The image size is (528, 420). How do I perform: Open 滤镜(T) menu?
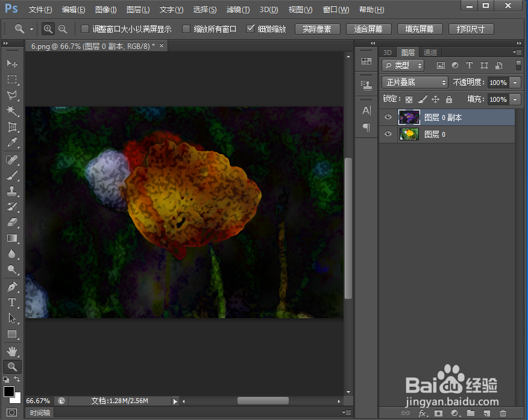coord(237,10)
